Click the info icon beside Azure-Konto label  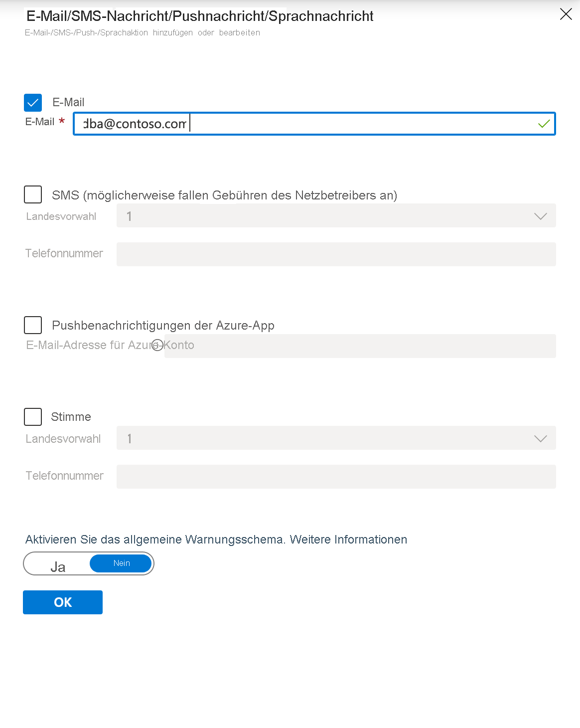pos(157,345)
